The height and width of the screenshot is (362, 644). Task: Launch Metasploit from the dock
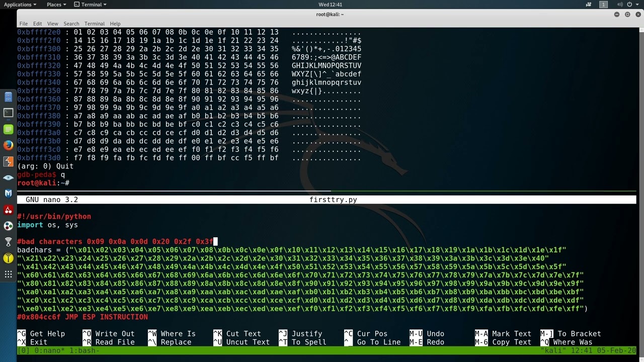click(x=8, y=194)
